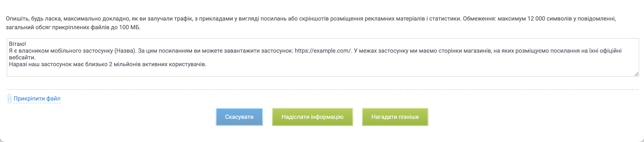
Task: Open the "Прикріпити файл" attach file link
Action: pyautogui.click(x=37, y=99)
